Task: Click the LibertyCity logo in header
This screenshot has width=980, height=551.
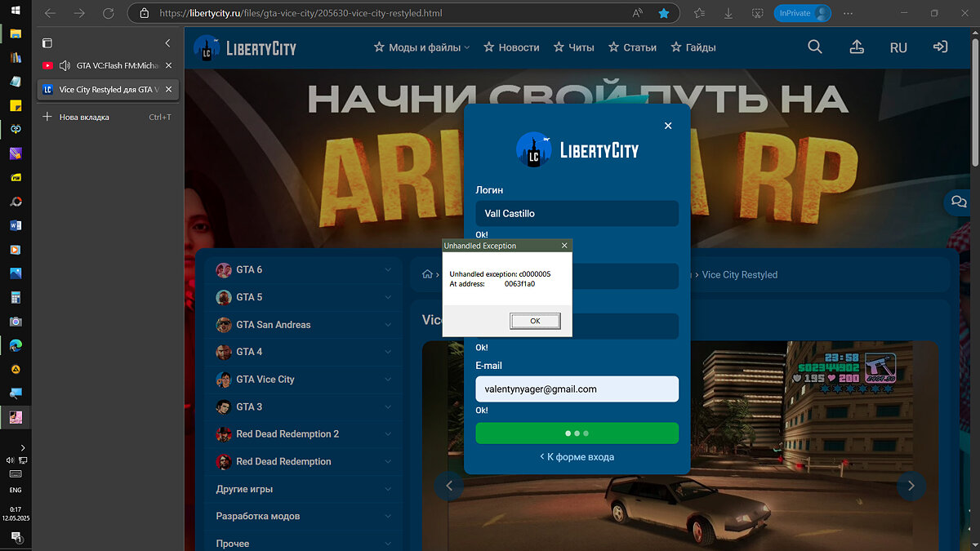Action: point(245,47)
